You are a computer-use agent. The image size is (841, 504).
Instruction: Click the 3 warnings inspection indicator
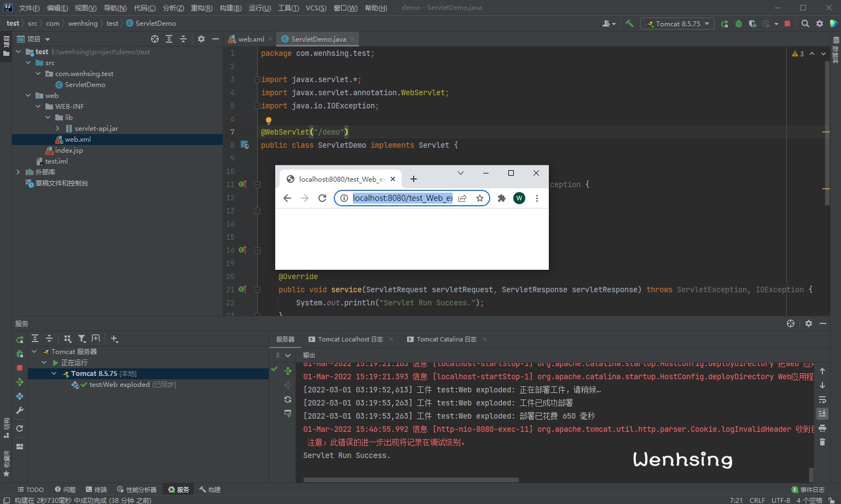[x=798, y=54]
